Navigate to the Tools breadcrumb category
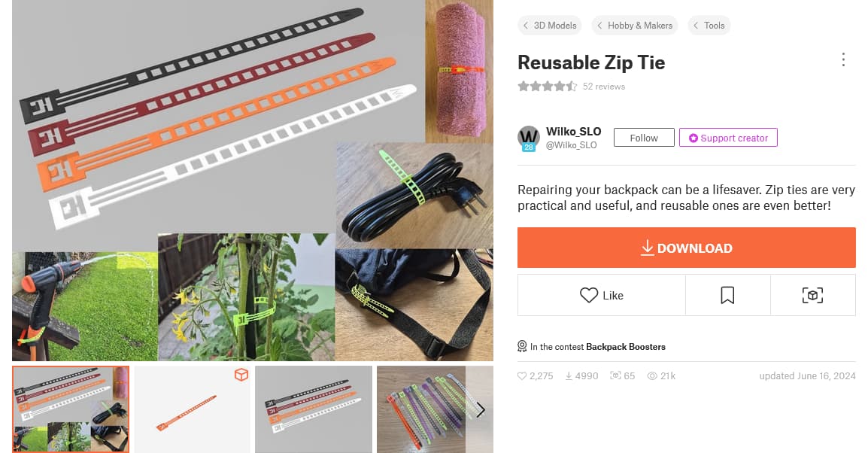Viewport: 868px width, 453px height. click(709, 26)
